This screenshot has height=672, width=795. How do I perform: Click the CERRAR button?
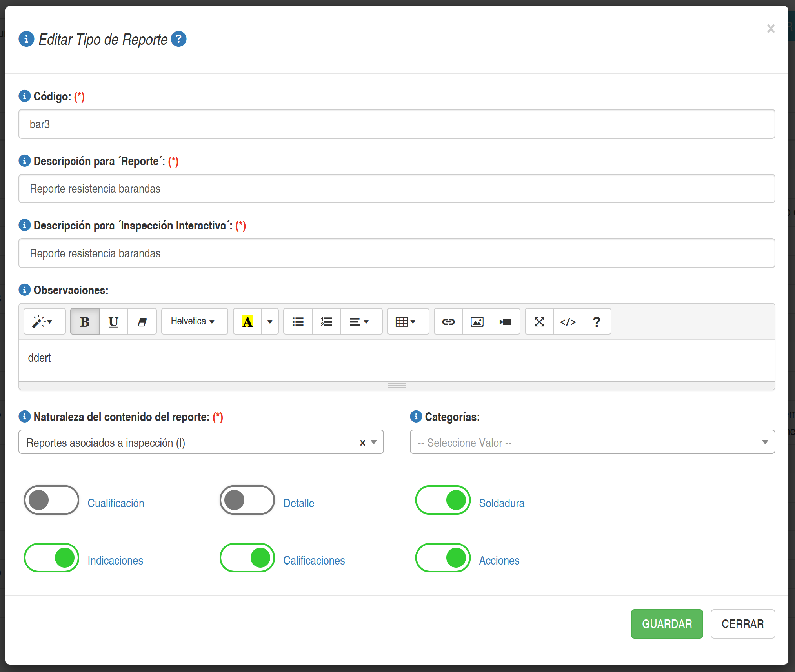click(x=742, y=624)
